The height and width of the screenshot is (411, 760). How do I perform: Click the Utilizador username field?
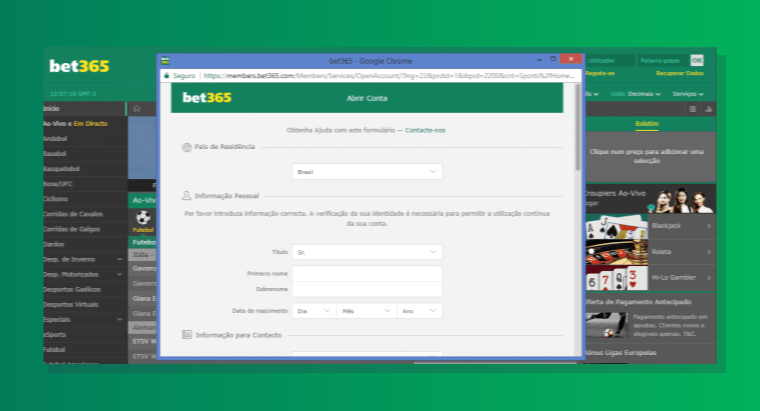coord(610,61)
